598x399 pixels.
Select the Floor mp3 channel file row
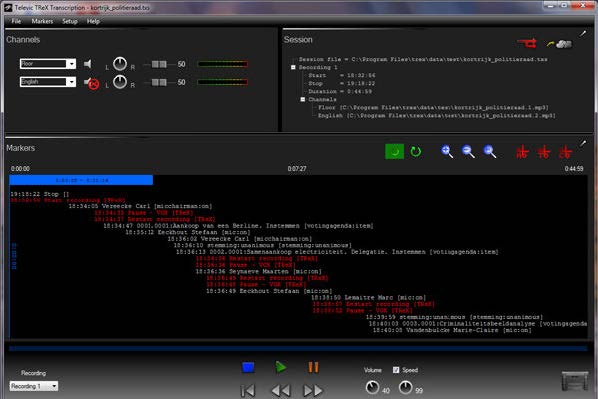(433, 107)
